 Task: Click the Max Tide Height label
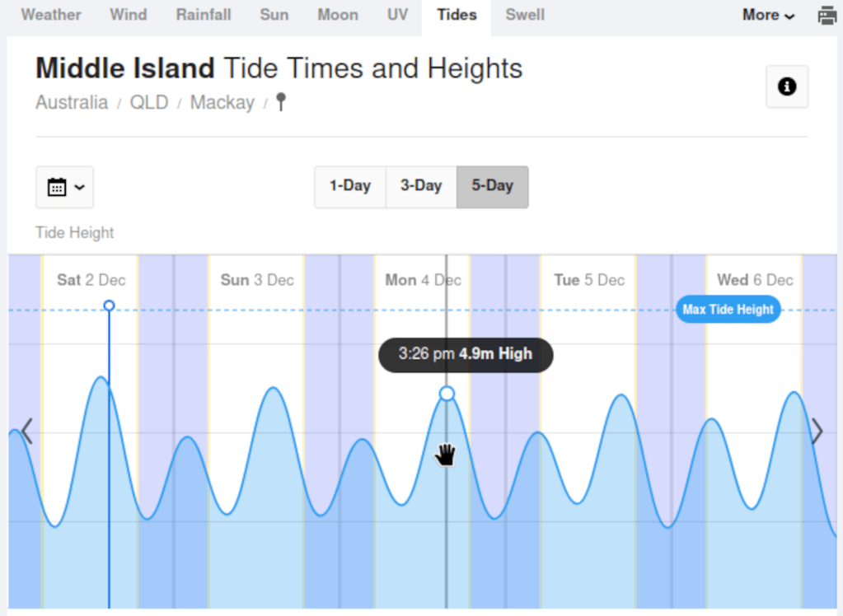728,310
